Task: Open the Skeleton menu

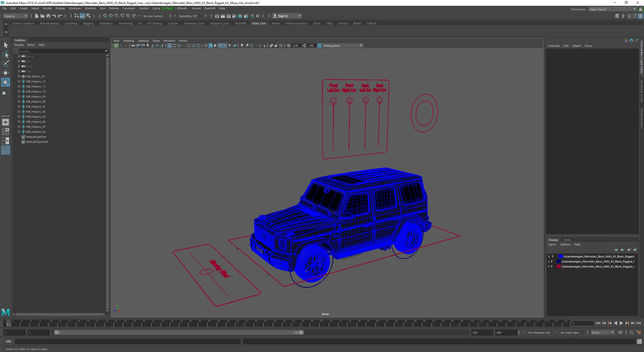Action: pyautogui.click(x=90, y=8)
